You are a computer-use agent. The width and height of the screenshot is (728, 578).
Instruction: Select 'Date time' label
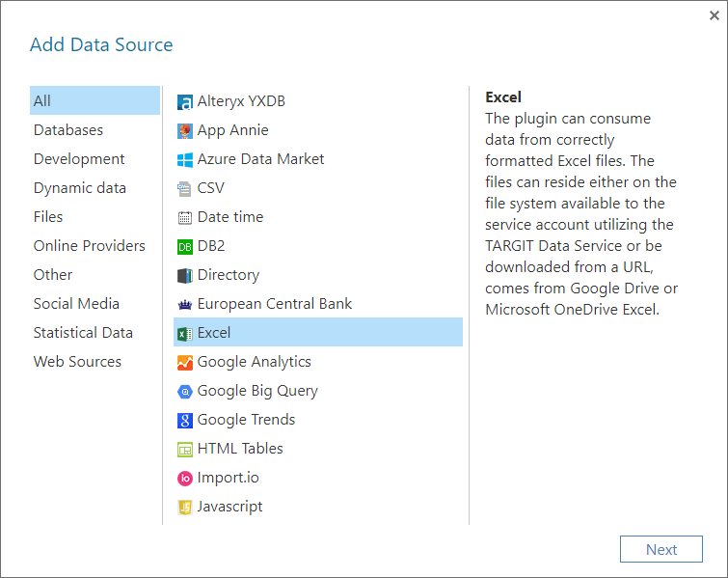click(x=230, y=216)
